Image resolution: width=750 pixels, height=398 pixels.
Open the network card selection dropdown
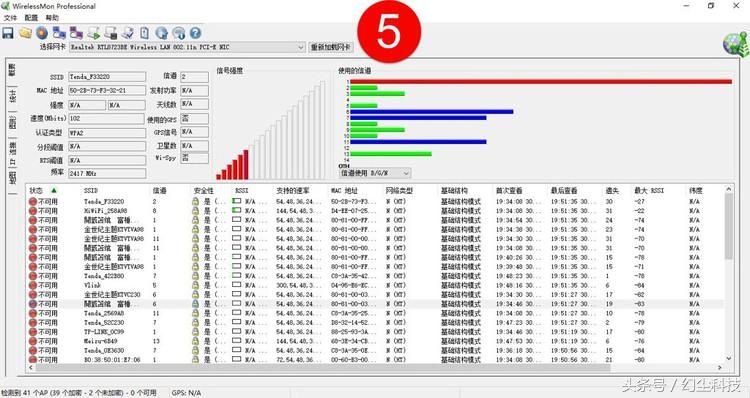tap(187, 47)
